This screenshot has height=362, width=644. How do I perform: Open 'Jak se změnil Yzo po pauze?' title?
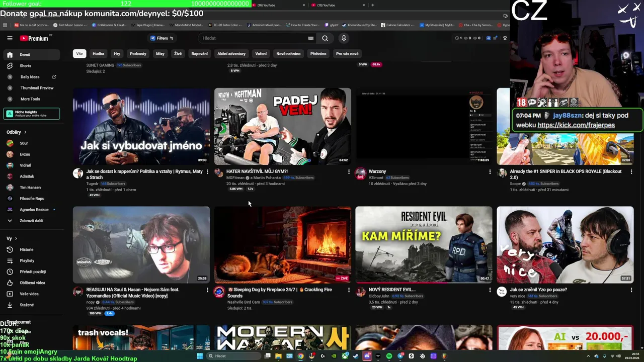coord(538,290)
